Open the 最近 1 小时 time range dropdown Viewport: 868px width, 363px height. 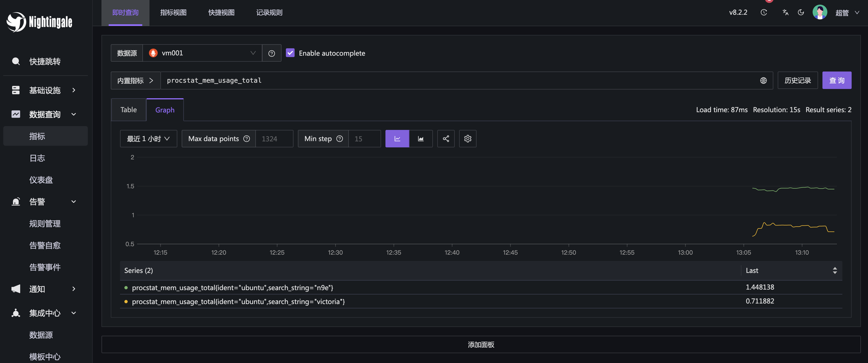point(148,139)
